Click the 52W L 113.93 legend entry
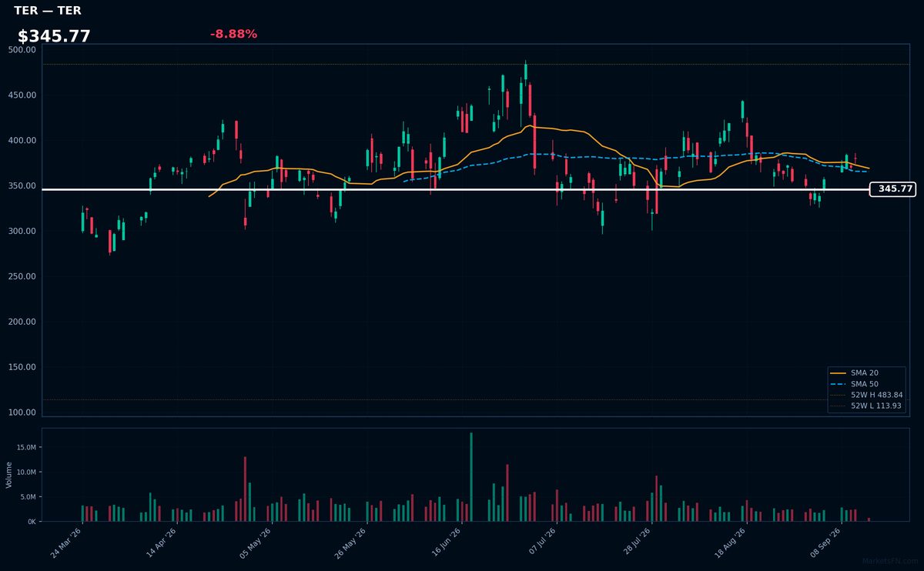 pyautogui.click(x=867, y=406)
